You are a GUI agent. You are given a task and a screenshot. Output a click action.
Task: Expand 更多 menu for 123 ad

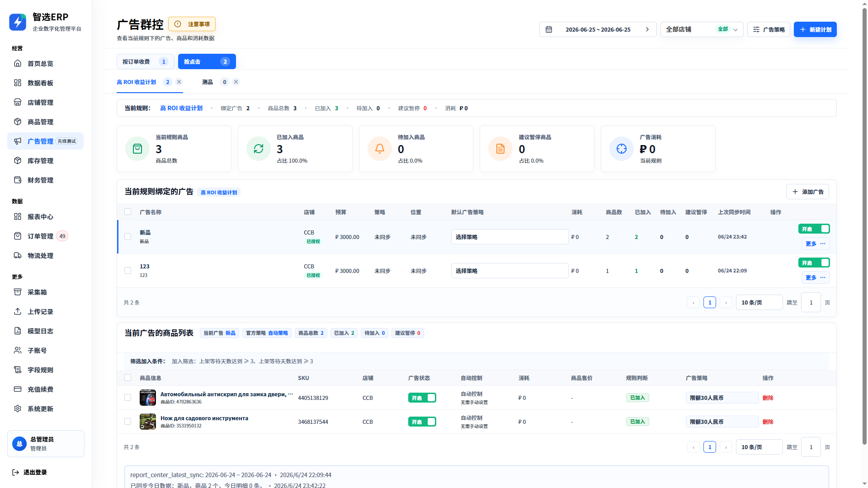coord(816,277)
